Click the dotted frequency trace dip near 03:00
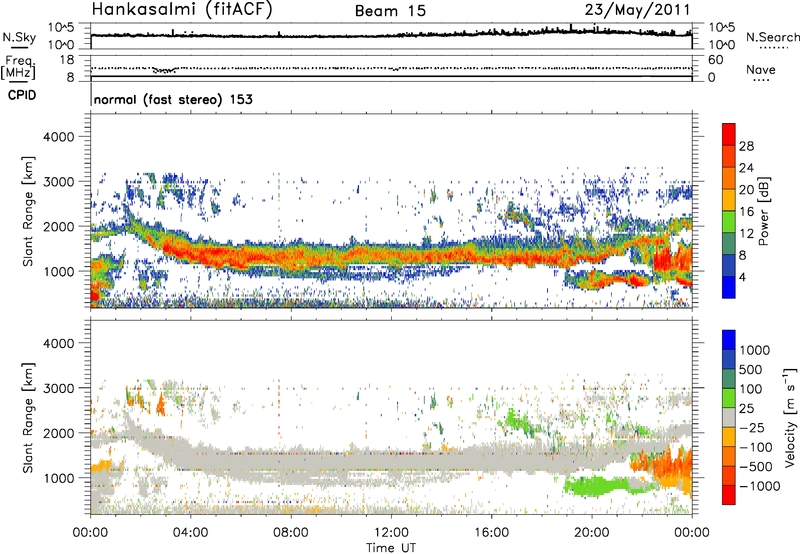 [165, 70]
